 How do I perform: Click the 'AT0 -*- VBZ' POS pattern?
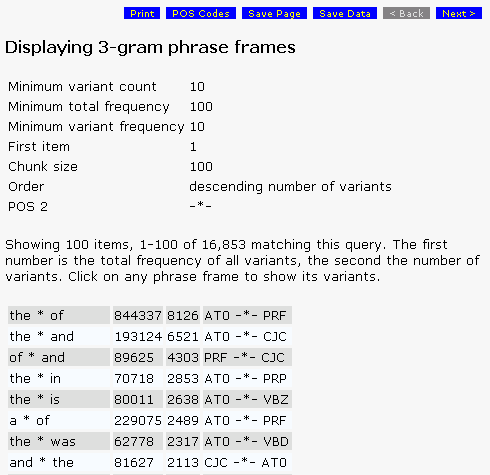click(247, 399)
